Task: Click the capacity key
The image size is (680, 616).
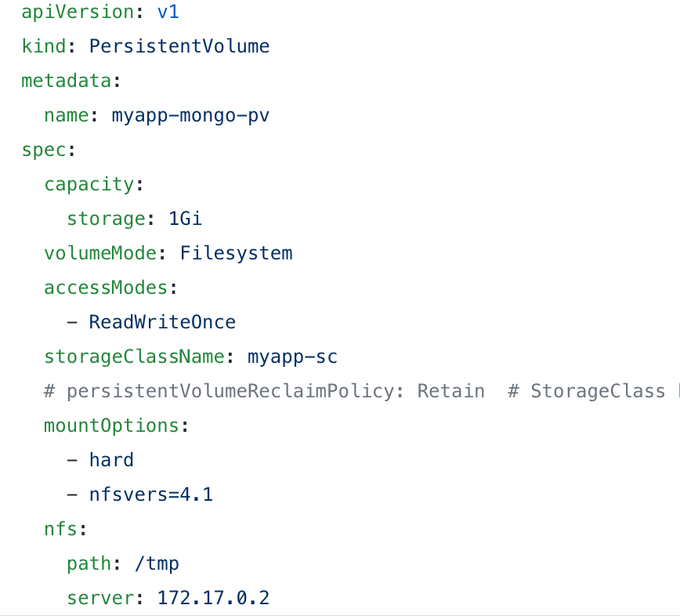Action: [x=89, y=184]
